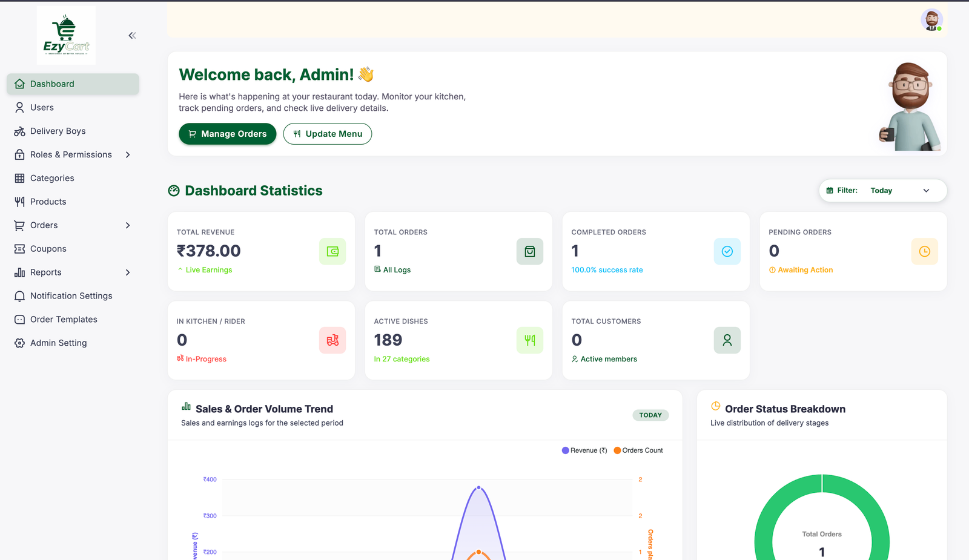969x560 pixels.
Task: Click the Manage Orders button
Action: coord(228,134)
